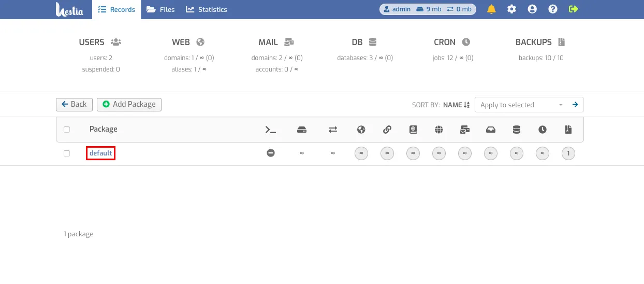The height and width of the screenshot is (284, 644).
Task: Open the Records tab
Action: tap(116, 9)
